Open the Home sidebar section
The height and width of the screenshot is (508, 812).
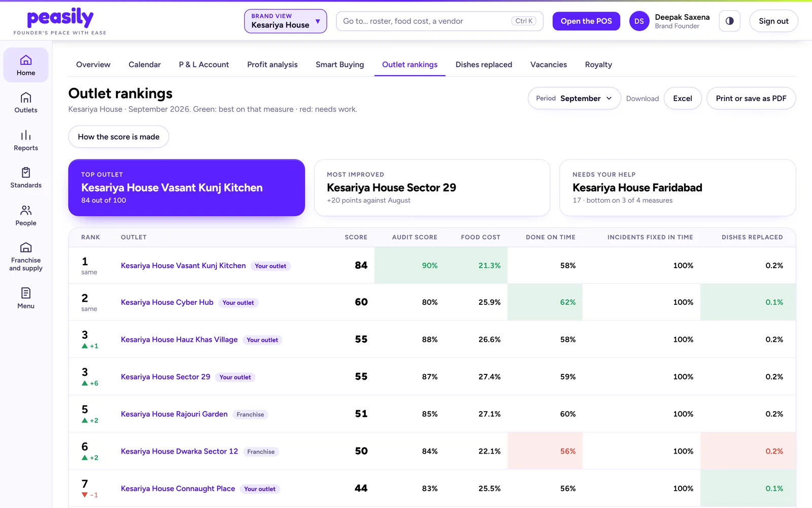26,65
